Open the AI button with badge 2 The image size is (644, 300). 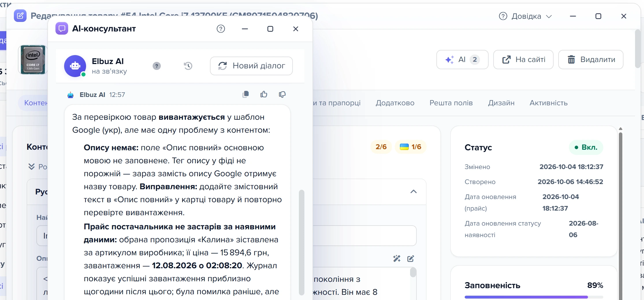pos(462,60)
